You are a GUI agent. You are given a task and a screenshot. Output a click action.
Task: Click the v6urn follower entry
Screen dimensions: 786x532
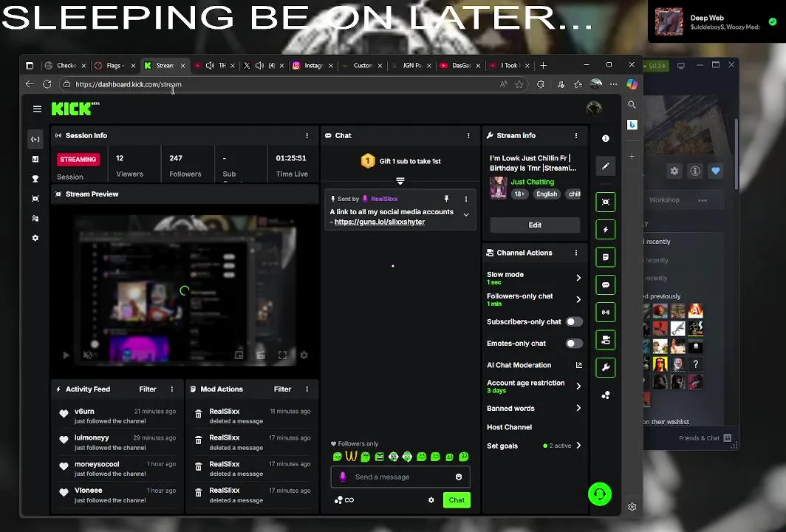(x=117, y=416)
